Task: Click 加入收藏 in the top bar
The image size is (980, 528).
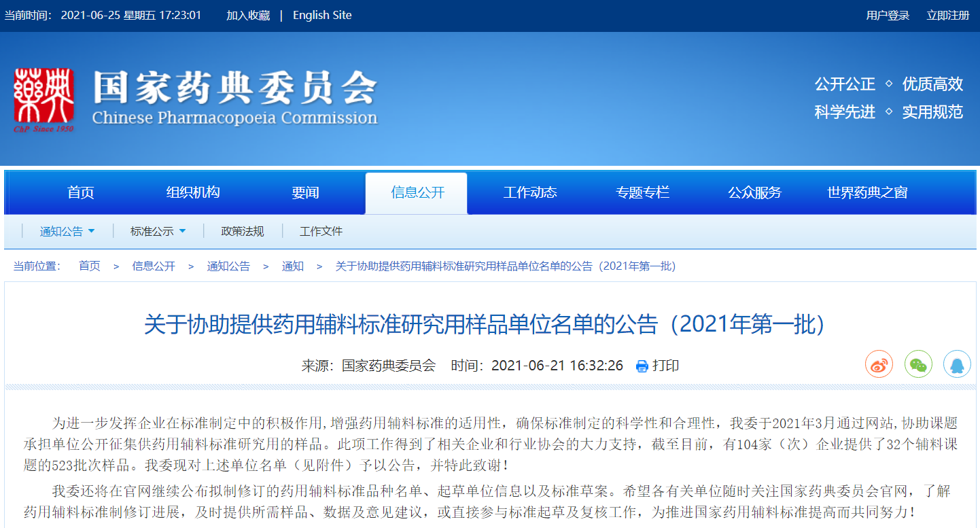Action: point(248,16)
